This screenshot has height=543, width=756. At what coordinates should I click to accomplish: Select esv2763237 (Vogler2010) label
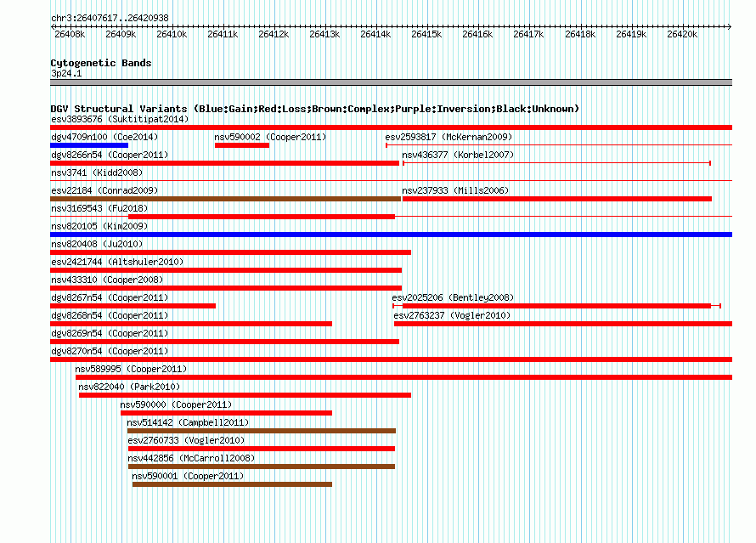click(x=452, y=315)
